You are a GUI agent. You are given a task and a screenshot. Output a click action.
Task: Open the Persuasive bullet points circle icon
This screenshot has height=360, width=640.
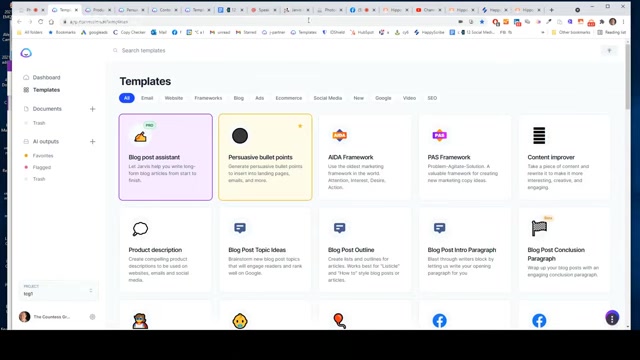coord(240,136)
